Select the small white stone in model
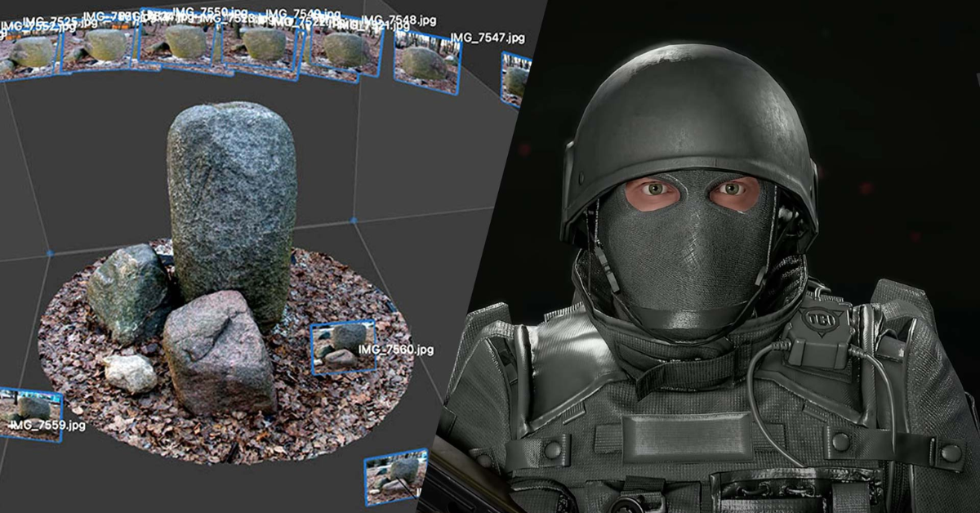 131,372
